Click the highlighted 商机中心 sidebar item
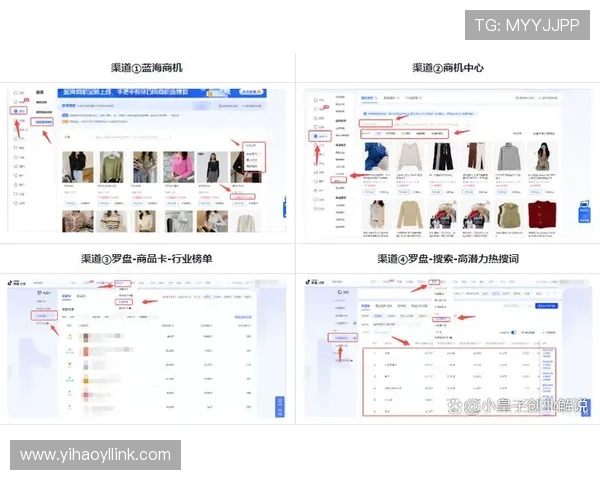Image resolution: width=600 pixels, height=480 pixels. click(319, 134)
